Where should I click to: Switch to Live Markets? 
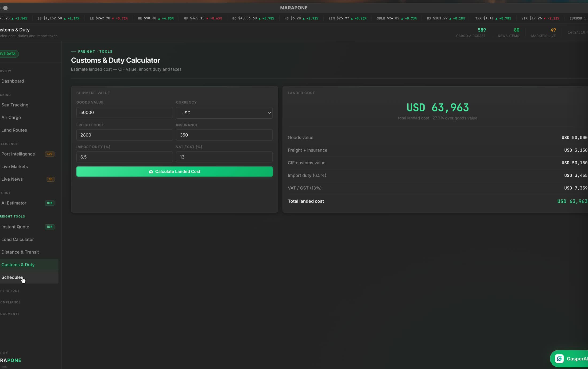(x=14, y=166)
